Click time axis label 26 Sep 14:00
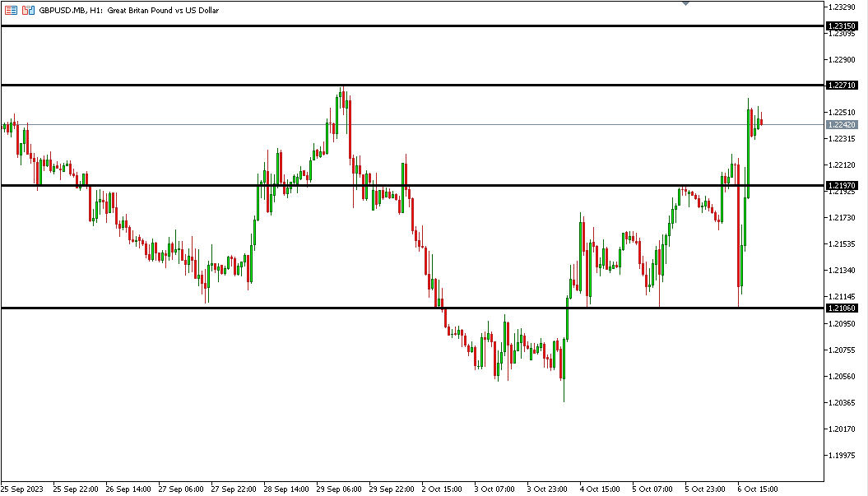This screenshot has height=496, width=868. (x=128, y=489)
